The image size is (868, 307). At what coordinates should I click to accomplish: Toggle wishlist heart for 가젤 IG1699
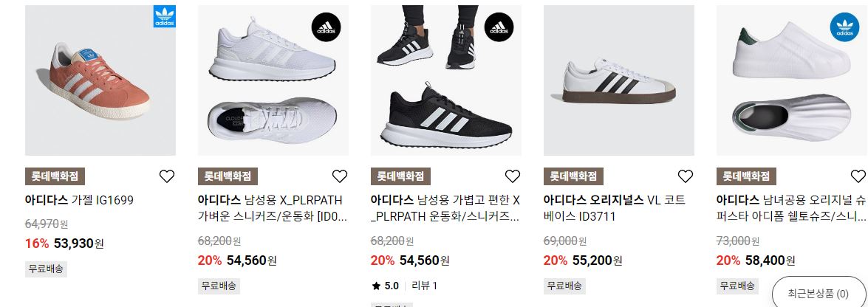tap(167, 176)
